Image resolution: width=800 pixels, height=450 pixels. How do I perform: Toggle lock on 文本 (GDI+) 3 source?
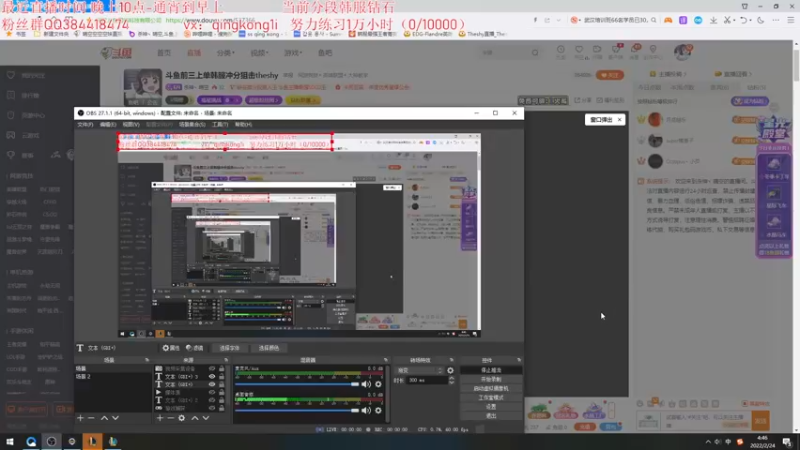[x=221, y=377]
